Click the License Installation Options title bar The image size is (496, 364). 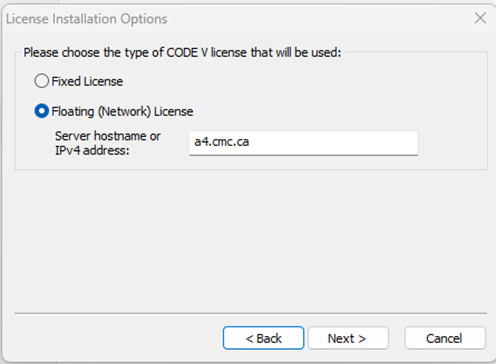233,19
